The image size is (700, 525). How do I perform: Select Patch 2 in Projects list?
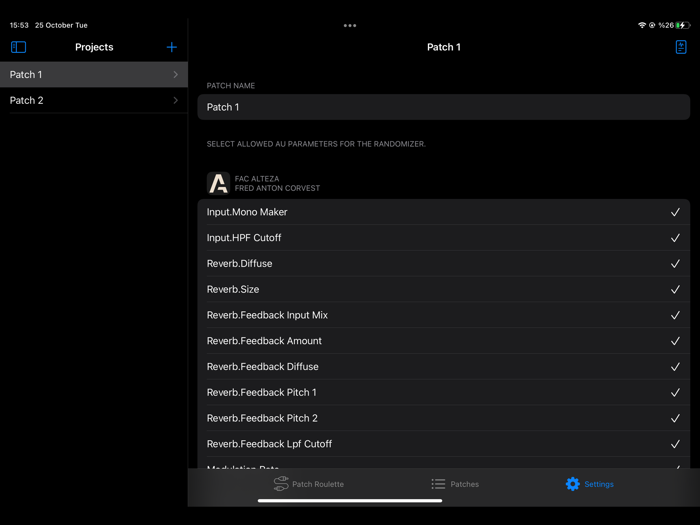click(94, 100)
